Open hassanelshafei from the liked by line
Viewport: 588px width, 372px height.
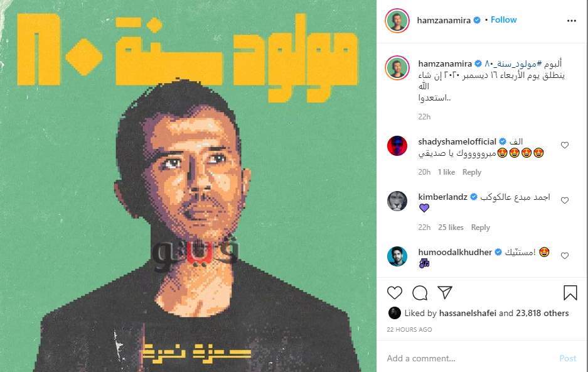pos(468,313)
